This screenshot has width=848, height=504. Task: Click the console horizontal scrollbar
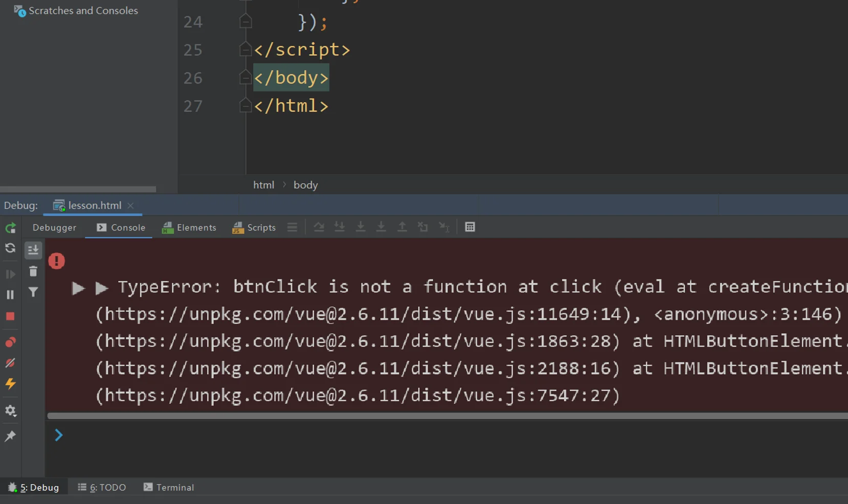coord(448,416)
